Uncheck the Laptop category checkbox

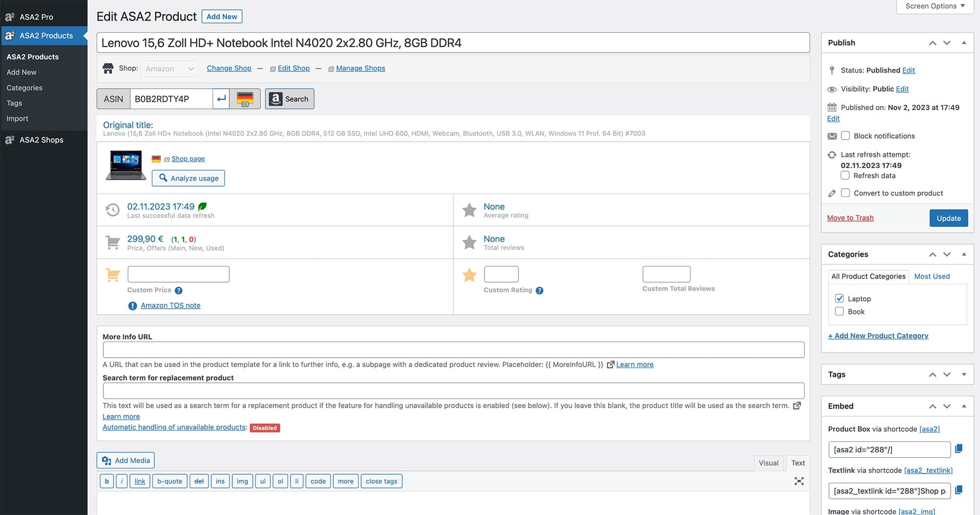click(839, 298)
